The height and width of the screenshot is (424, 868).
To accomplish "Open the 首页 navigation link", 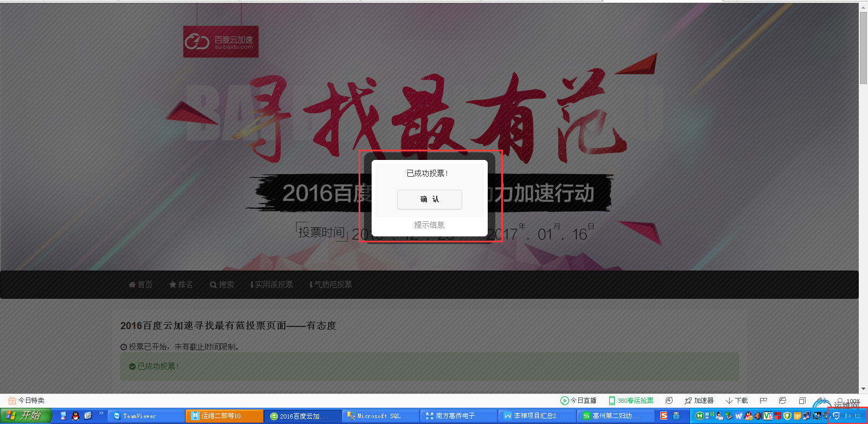I will (141, 285).
